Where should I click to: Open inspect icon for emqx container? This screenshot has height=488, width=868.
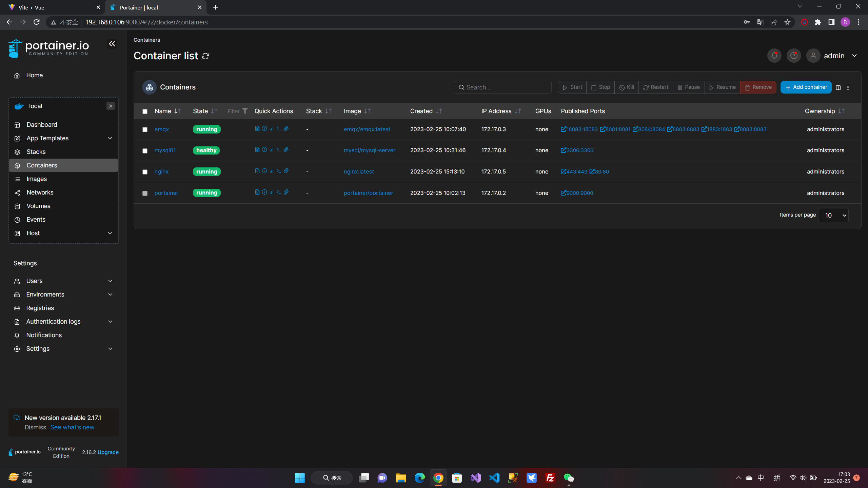tap(264, 128)
